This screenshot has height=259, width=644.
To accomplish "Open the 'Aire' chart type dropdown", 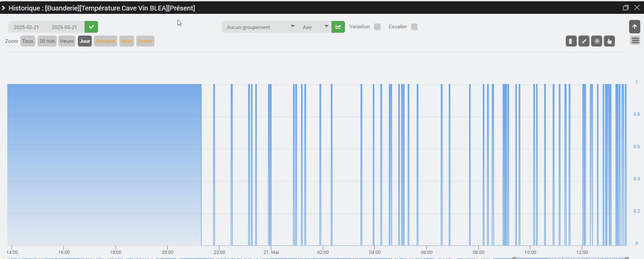I will click(x=315, y=27).
